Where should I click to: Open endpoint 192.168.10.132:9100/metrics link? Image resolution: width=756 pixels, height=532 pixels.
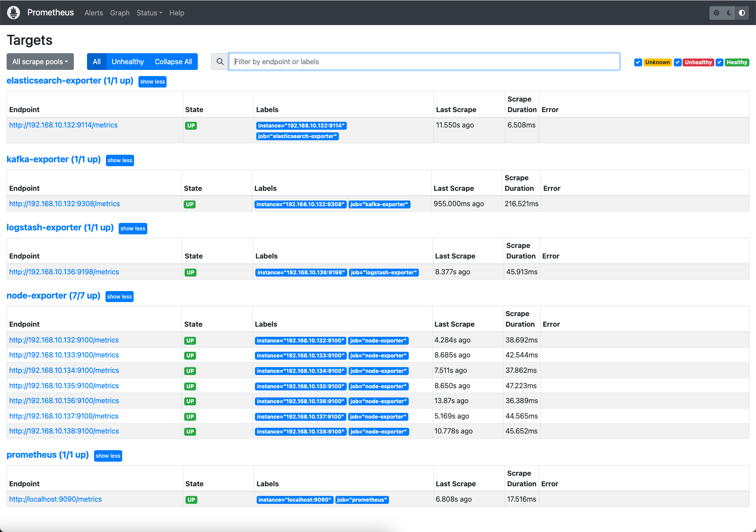tap(64, 340)
